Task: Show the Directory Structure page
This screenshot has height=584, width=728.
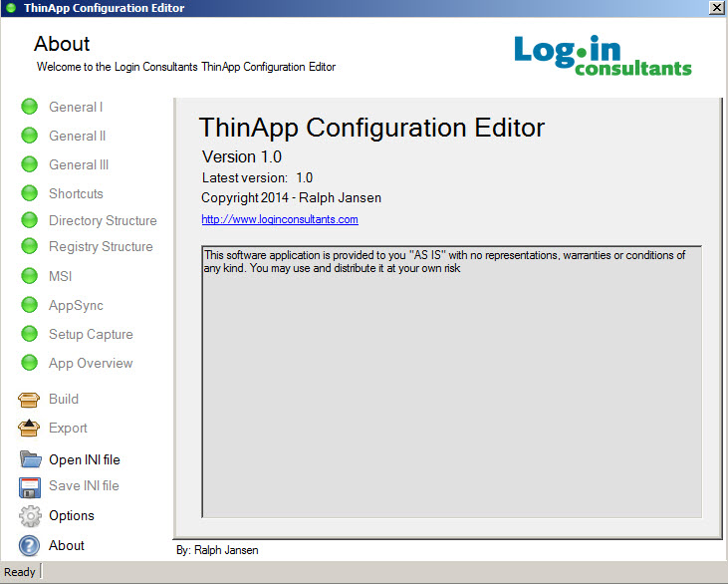Action: point(103,220)
